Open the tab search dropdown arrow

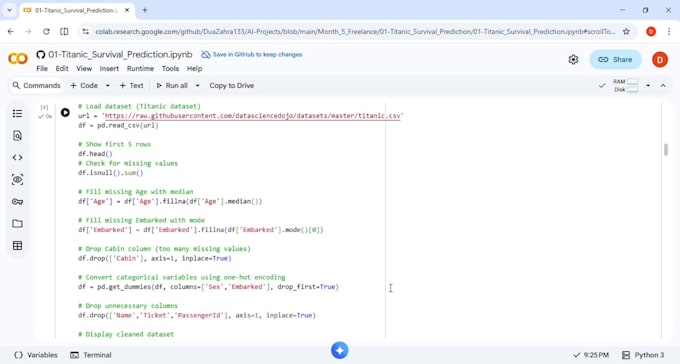pyautogui.click(x=9, y=10)
